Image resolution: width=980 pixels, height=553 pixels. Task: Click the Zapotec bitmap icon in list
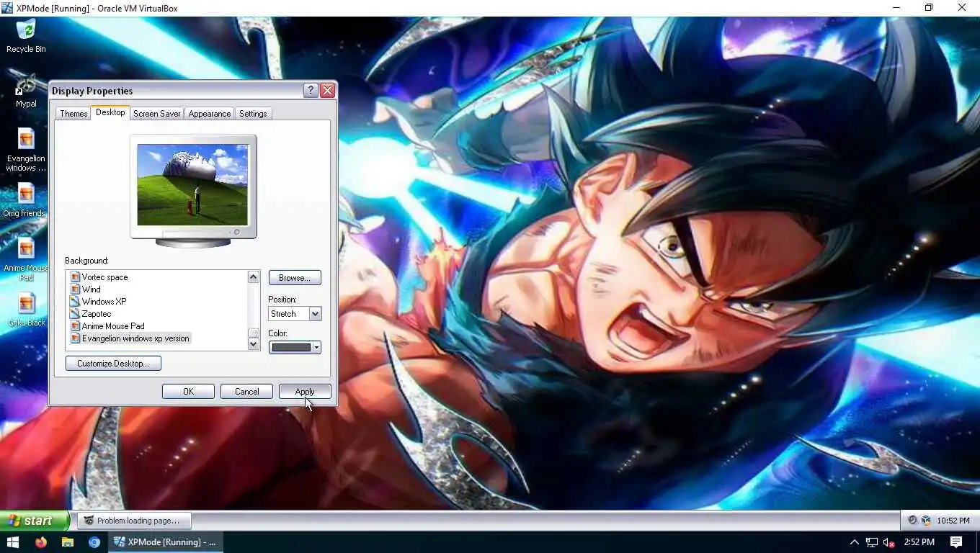pyautogui.click(x=75, y=314)
